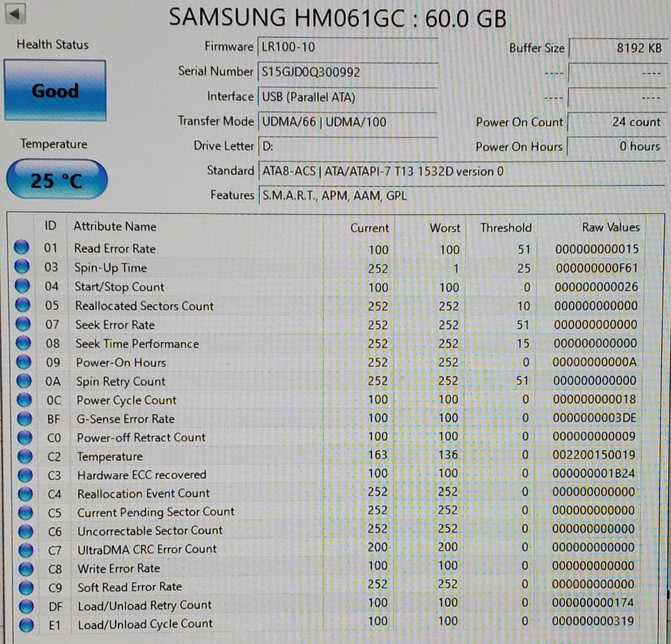Click the Transfer Mode field UDMA/66 | UDMA/100
This screenshot has height=644, width=671.
[x=348, y=122]
